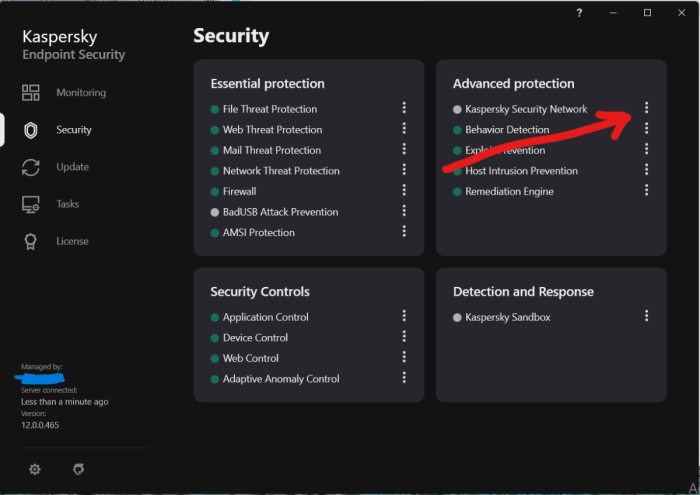Open three-dot menu for Application Control
Screen dimensions: 700x495
pos(404,317)
